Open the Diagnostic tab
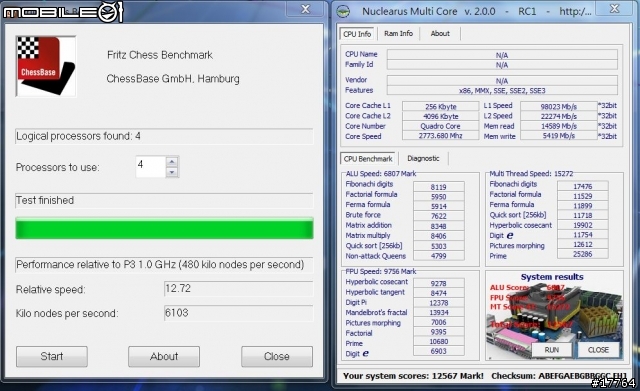Screen dimensions: 640x391 [x=423, y=158]
